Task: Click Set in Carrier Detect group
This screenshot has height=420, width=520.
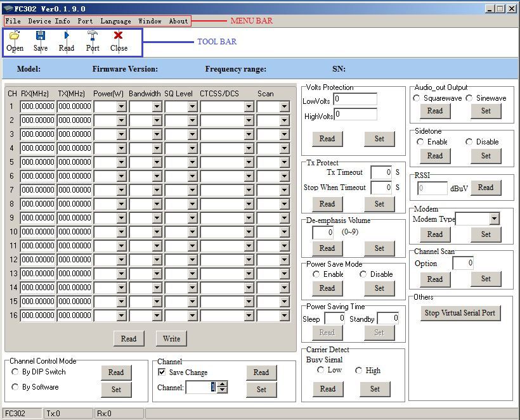Action: [x=375, y=389]
